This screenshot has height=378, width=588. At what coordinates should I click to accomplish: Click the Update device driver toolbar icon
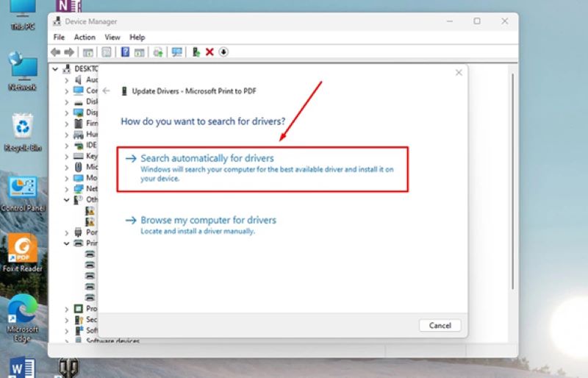tap(196, 51)
